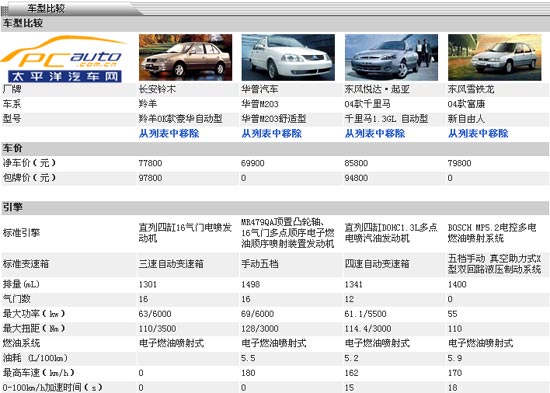
Task: Click the 东风雪铁龙 brand name
Action: [471, 89]
